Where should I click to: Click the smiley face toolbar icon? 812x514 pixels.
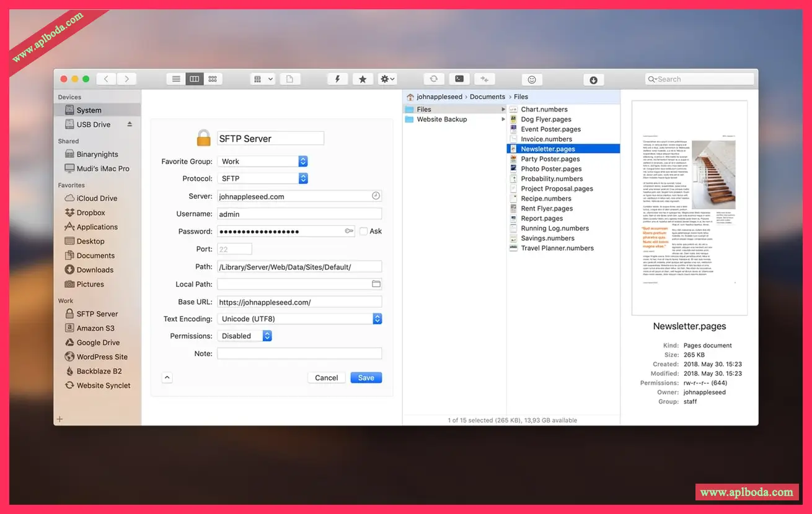(531, 79)
